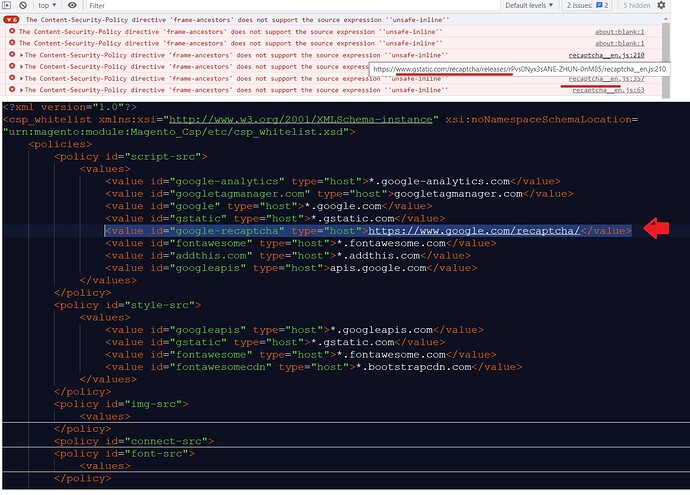690x495 pixels.
Task: Open the '2 Issues' button
Action: [587, 5]
